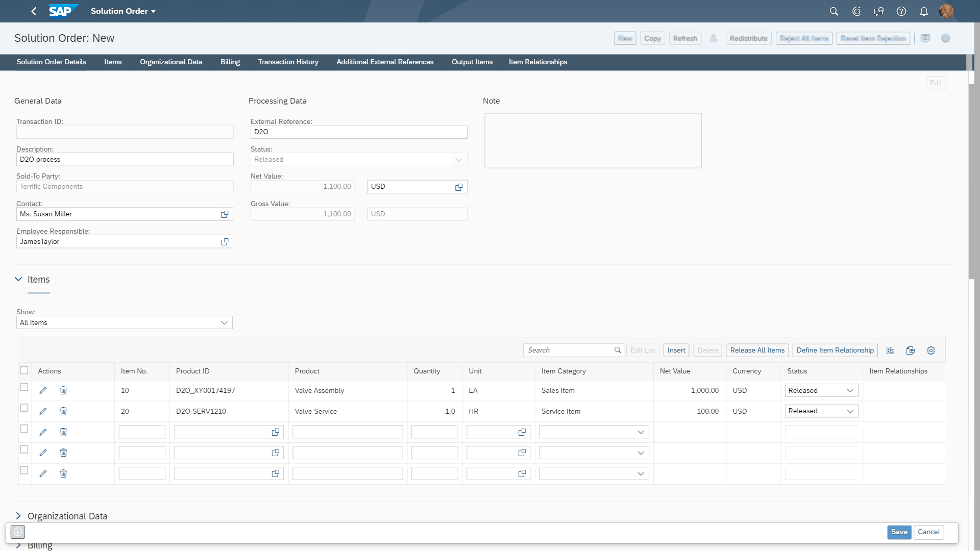
Task: Select checkbox of first empty item row
Action: (24, 429)
